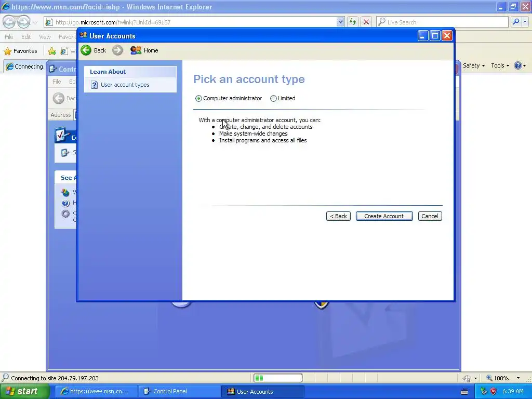The image size is (532, 399).
Task: Click the IE address bar URL field
Action: coord(191,22)
